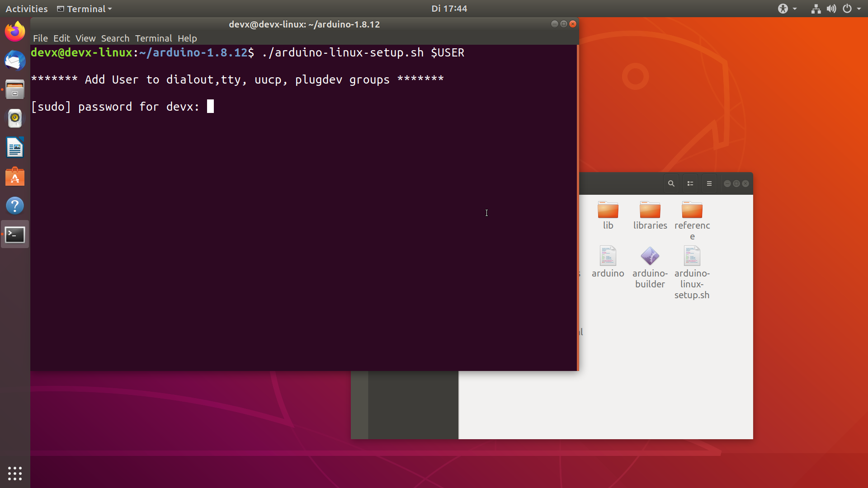
Task: Launch LibreOffice Writer from the dock
Action: coord(15,147)
